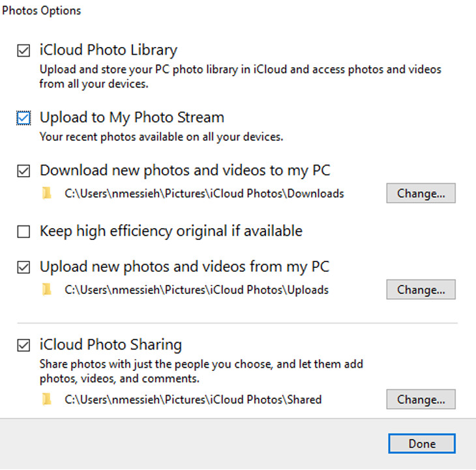Change the iCloud Photos Shared folder location
The height and width of the screenshot is (470, 476).
tap(421, 399)
